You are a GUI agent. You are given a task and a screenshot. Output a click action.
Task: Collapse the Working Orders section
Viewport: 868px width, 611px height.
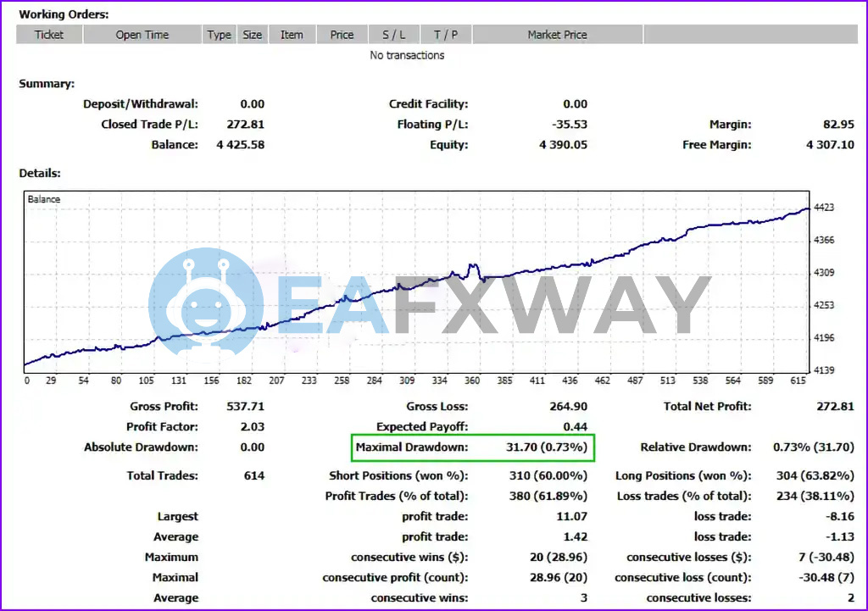coord(64,14)
